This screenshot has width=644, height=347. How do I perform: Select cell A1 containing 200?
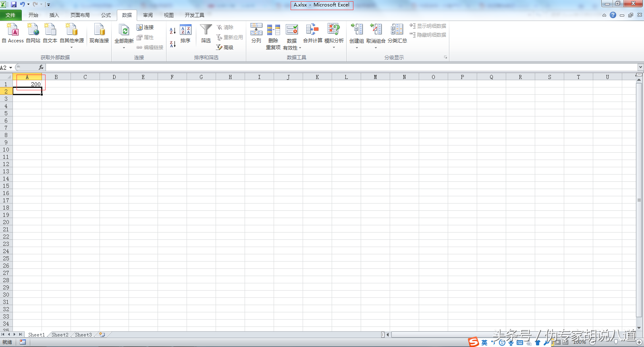click(x=27, y=84)
